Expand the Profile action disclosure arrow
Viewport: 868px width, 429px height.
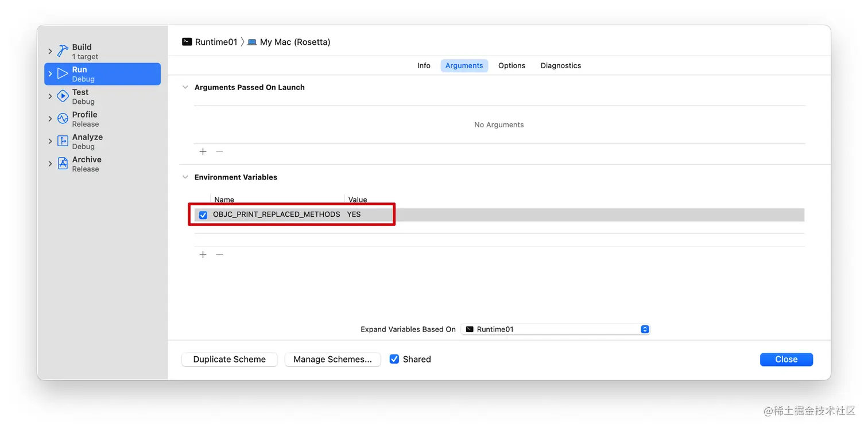[51, 119]
